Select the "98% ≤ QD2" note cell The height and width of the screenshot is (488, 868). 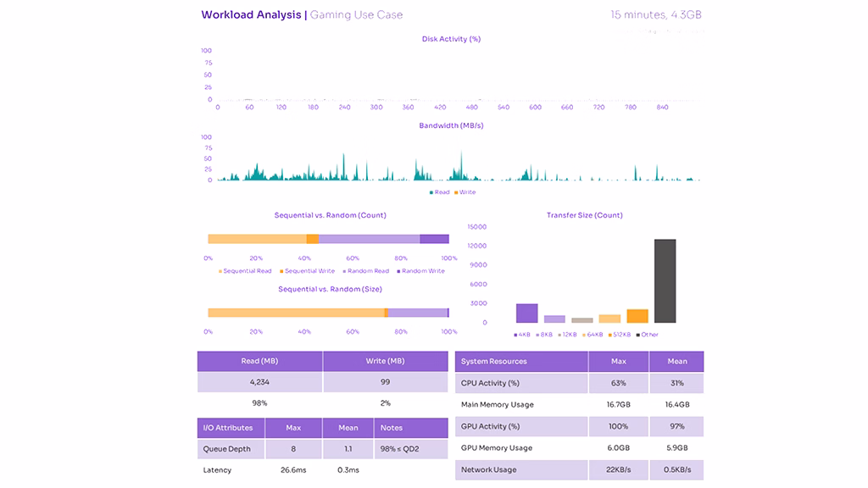pos(411,449)
